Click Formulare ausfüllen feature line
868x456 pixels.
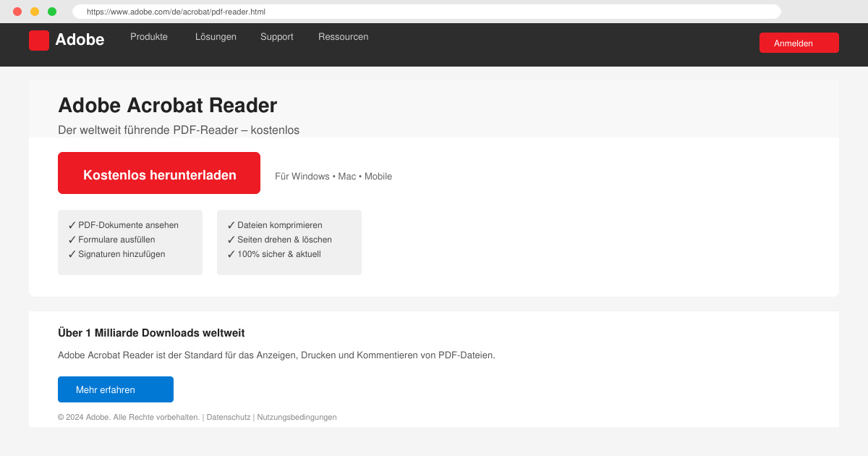[111, 240]
